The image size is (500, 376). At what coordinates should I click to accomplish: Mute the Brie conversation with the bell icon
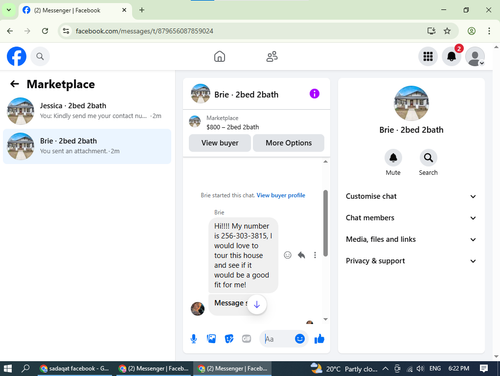[x=393, y=158]
